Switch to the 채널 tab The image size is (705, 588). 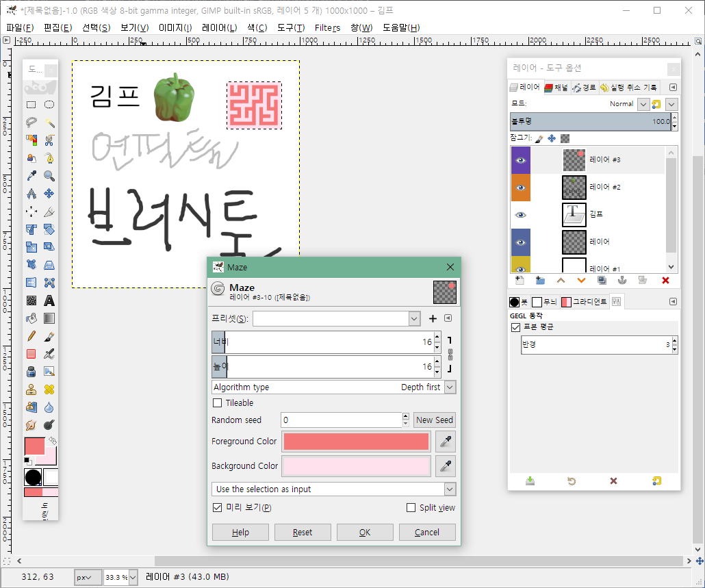coord(556,87)
